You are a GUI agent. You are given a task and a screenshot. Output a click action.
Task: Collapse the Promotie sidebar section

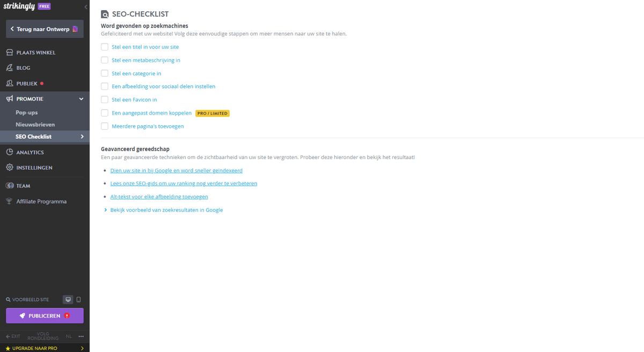tap(81, 99)
